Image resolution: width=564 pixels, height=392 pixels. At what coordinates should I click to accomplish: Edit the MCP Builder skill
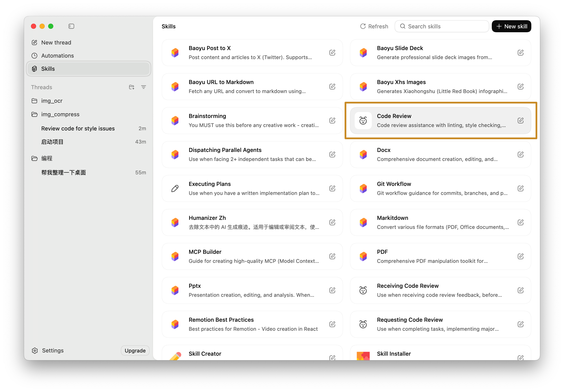coord(332,256)
